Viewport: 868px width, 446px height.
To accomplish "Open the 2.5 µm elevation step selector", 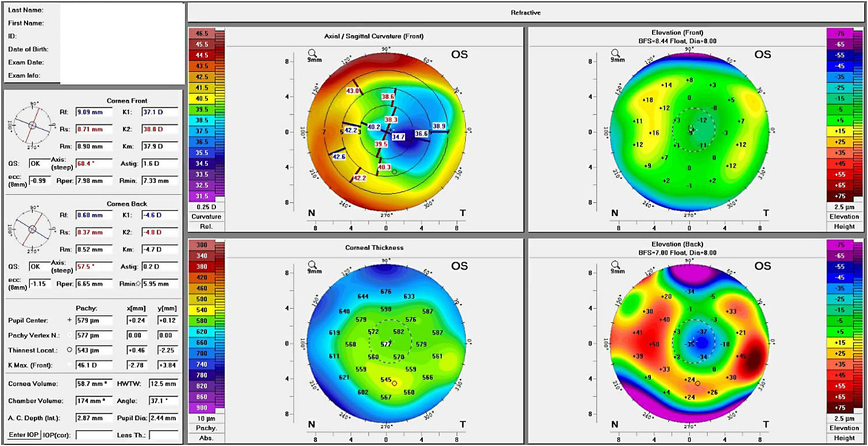I will [846, 207].
